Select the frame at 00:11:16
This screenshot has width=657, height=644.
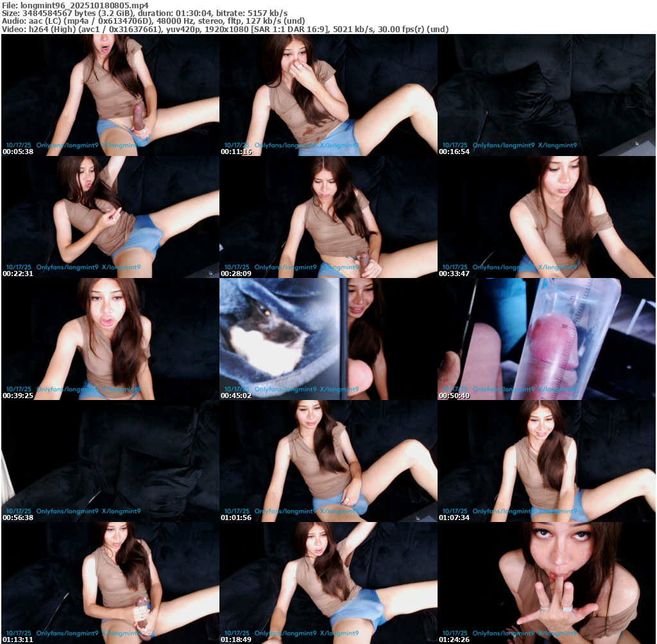pos(328,95)
